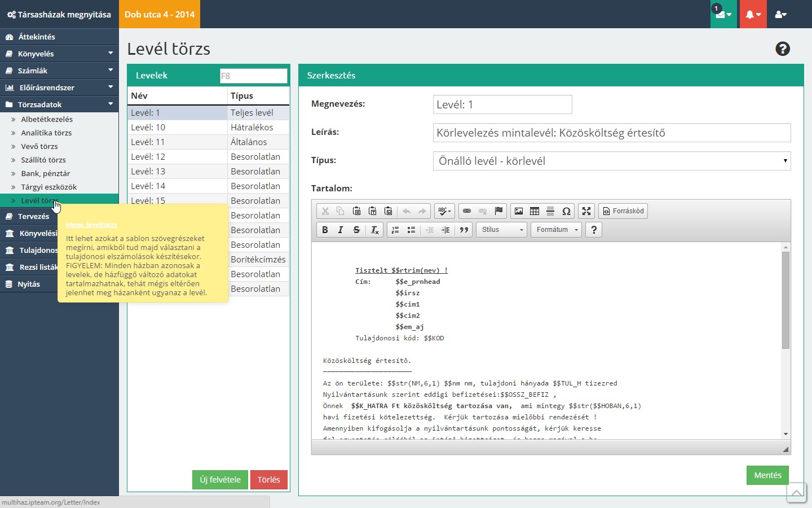Open the Típus select box
Image resolution: width=812 pixels, height=508 pixels.
click(x=611, y=161)
